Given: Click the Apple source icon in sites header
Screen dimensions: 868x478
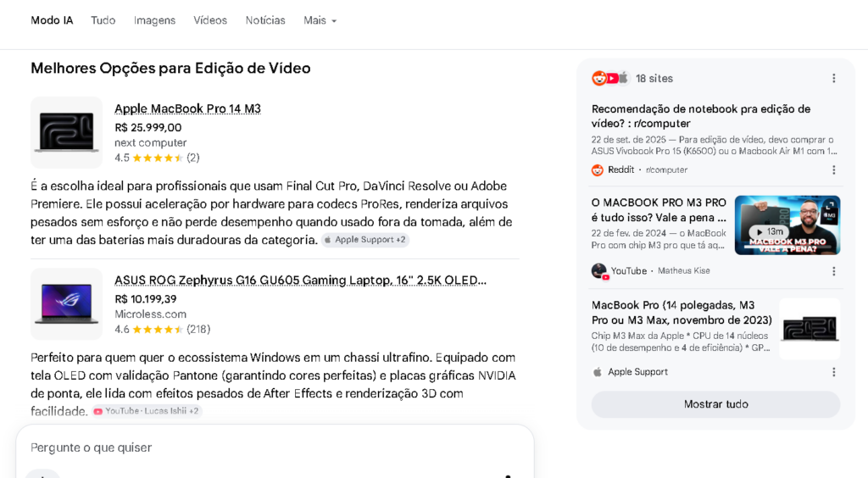Looking at the screenshot, I should pos(624,78).
